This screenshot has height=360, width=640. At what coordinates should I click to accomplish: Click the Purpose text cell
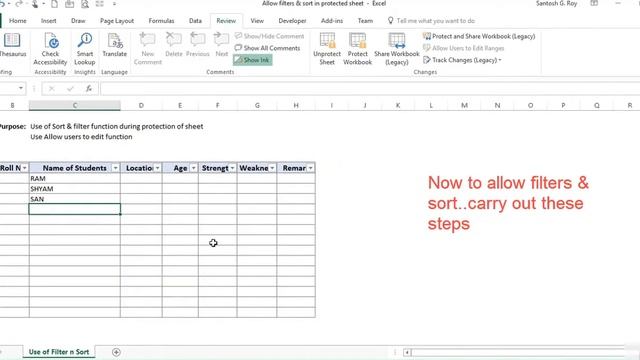tap(12, 127)
